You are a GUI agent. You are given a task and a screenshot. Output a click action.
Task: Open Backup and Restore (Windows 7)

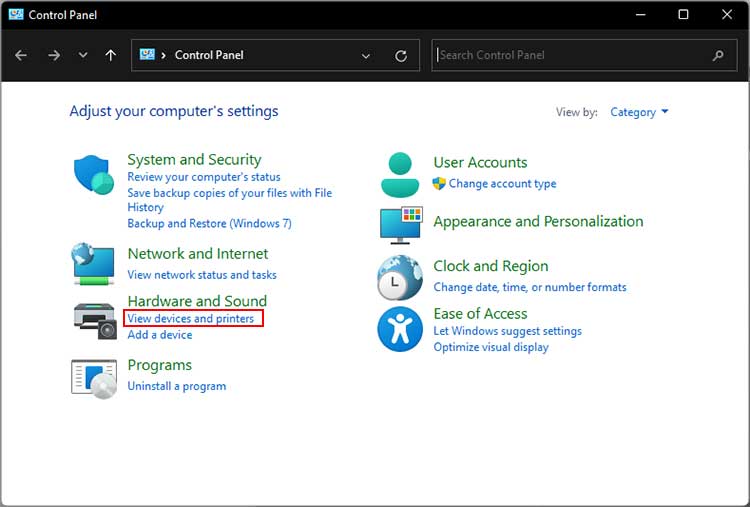click(209, 223)
